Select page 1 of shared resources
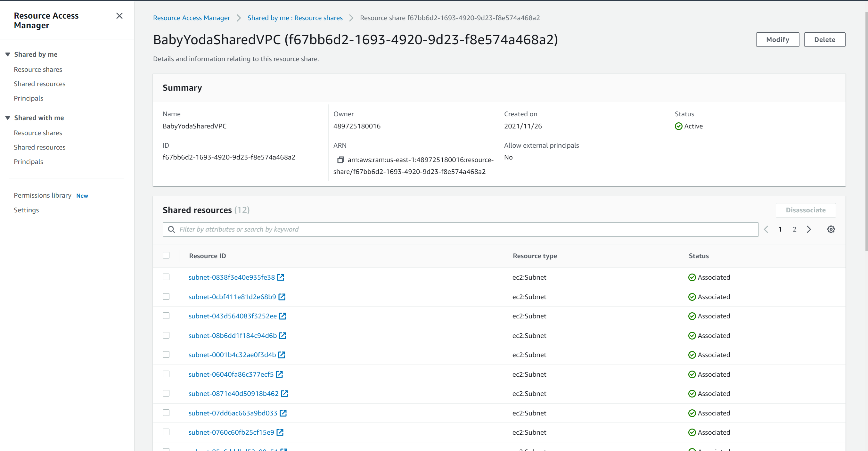 click(780, 229)
